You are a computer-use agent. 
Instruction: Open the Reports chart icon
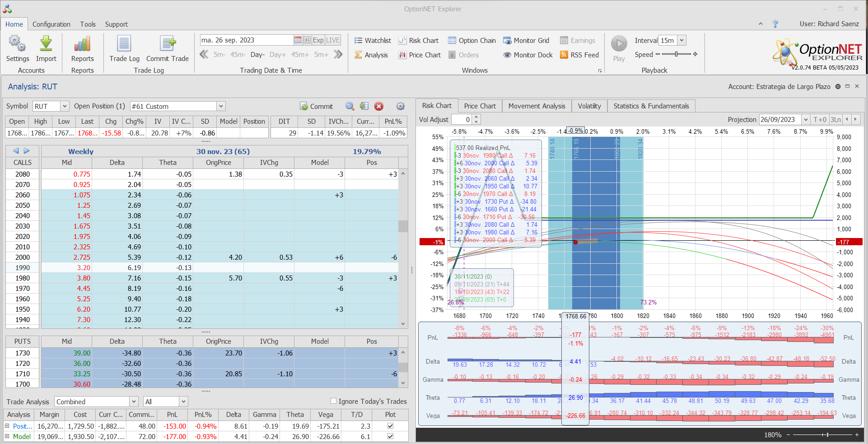[82, 44]
